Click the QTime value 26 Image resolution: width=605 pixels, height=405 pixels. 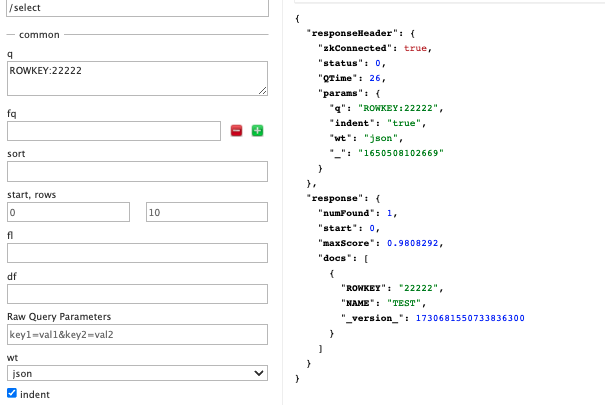[375, 78]
